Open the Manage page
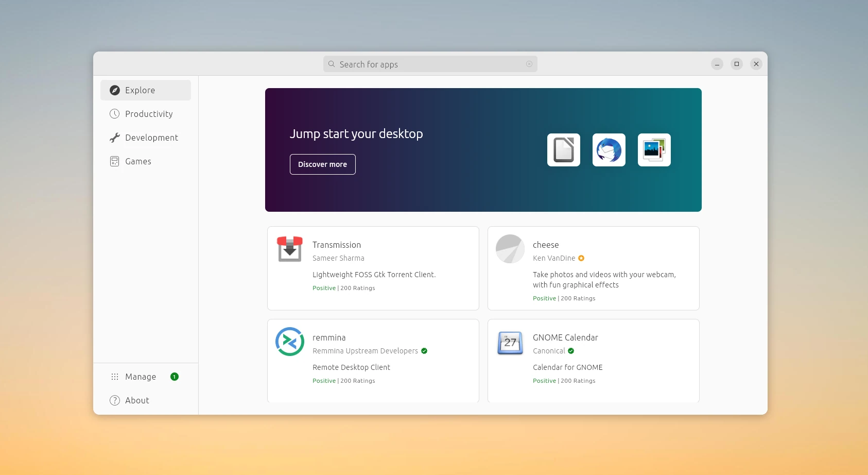 pyautogui.click(x=146, y=377)
